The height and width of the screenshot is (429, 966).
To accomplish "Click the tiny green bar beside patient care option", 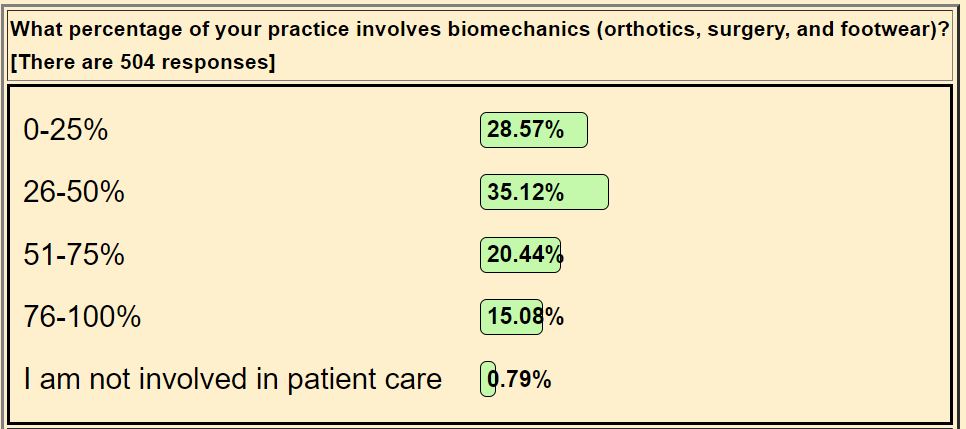I will (x=487, y=380).
